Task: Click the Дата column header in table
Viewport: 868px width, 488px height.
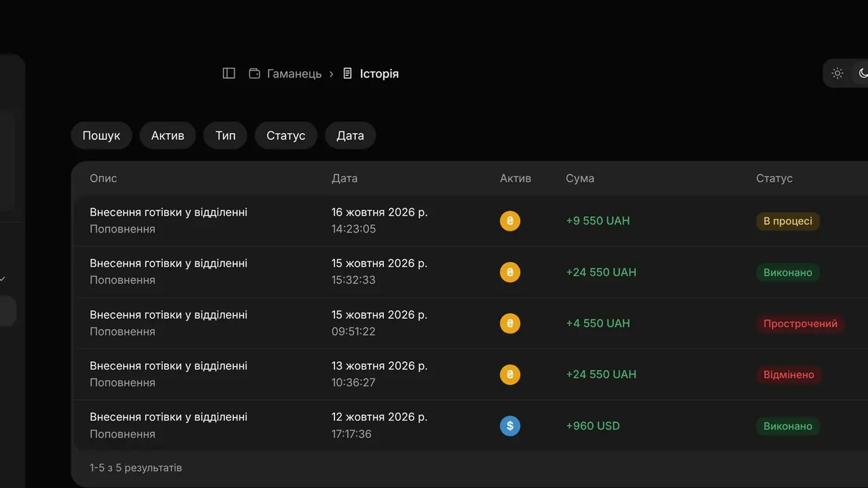Action: pyautogui.click(x=344, y=178)
